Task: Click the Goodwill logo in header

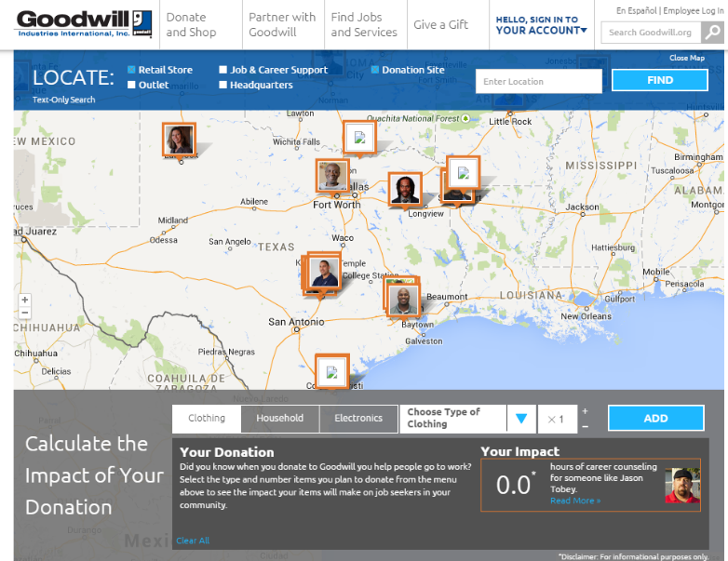Action: click(x=77, y=24)
